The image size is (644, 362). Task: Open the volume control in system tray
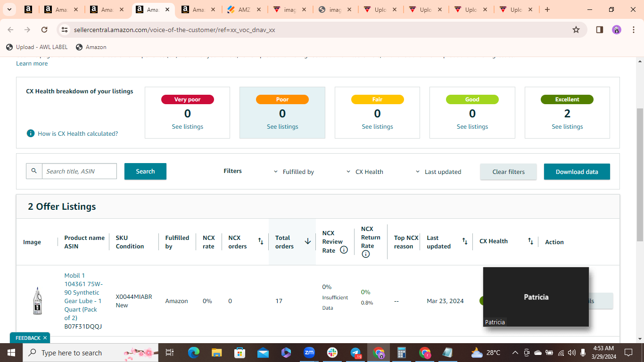572,353
